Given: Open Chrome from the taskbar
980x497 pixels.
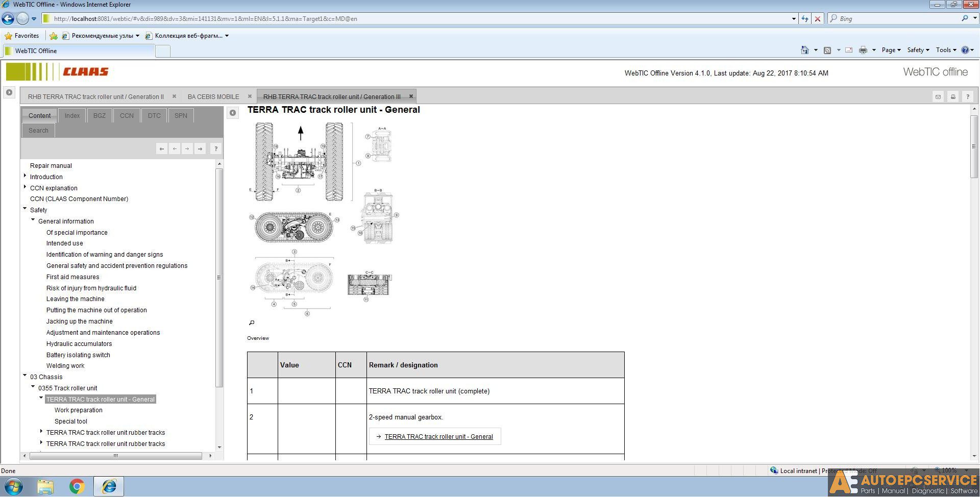Looking at the screenshot, I should tap(77, 487).
